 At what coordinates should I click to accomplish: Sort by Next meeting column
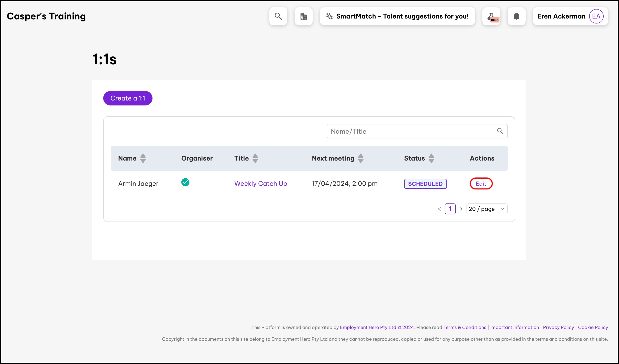pos(360,158)
